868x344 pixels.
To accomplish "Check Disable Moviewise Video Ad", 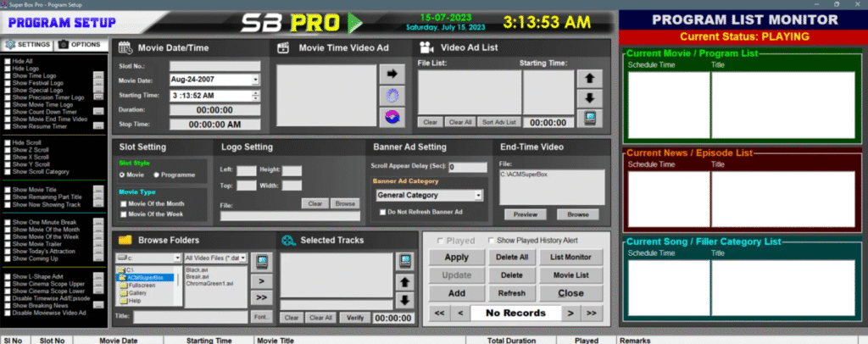I will (x=7, y=313).
